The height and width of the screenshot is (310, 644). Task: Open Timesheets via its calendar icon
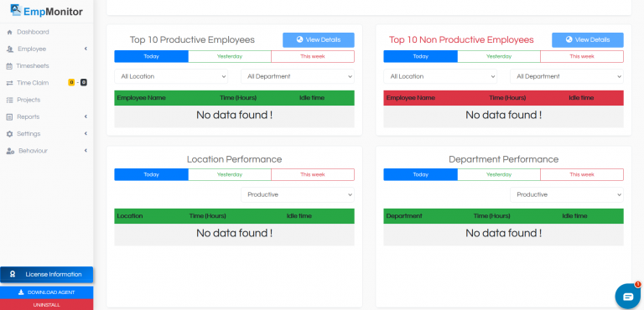pos(9,65)
